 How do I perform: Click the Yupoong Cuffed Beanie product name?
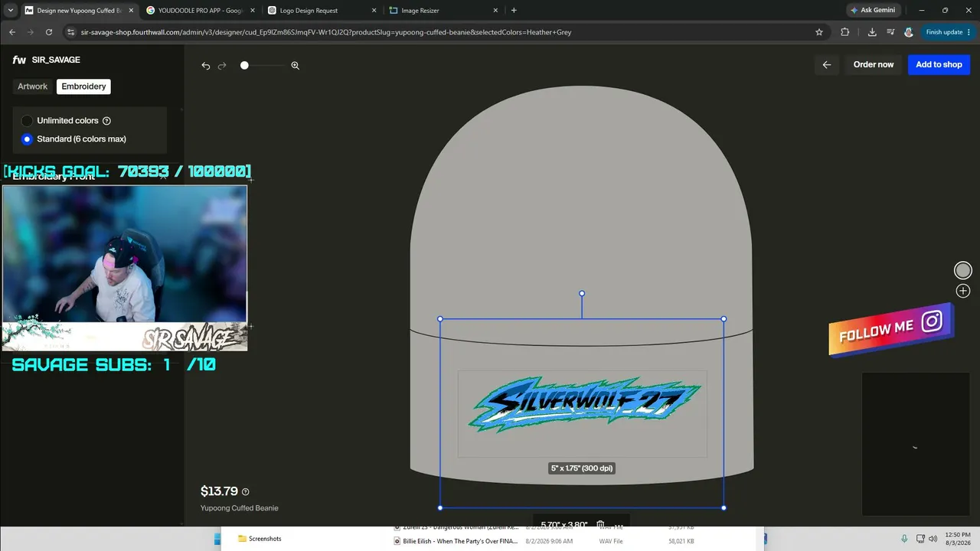pyautogui.click(x=240, y=508)
